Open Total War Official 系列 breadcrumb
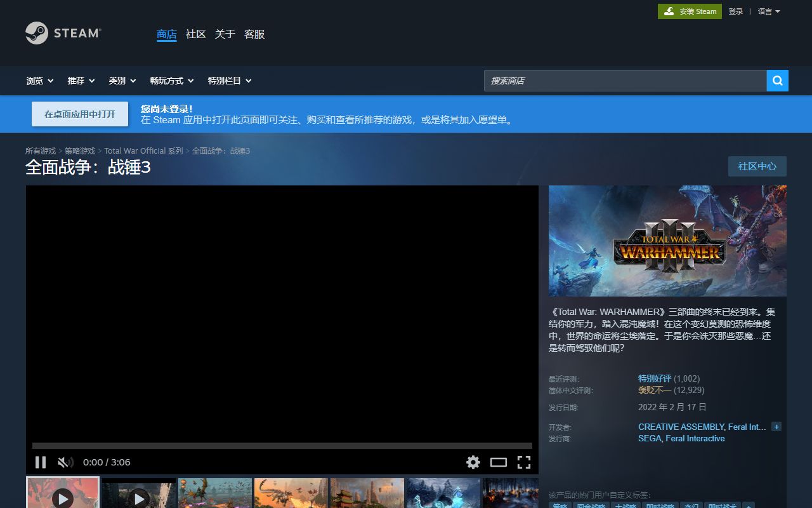The width and height of the screenshot is (812, 508). 143,151
